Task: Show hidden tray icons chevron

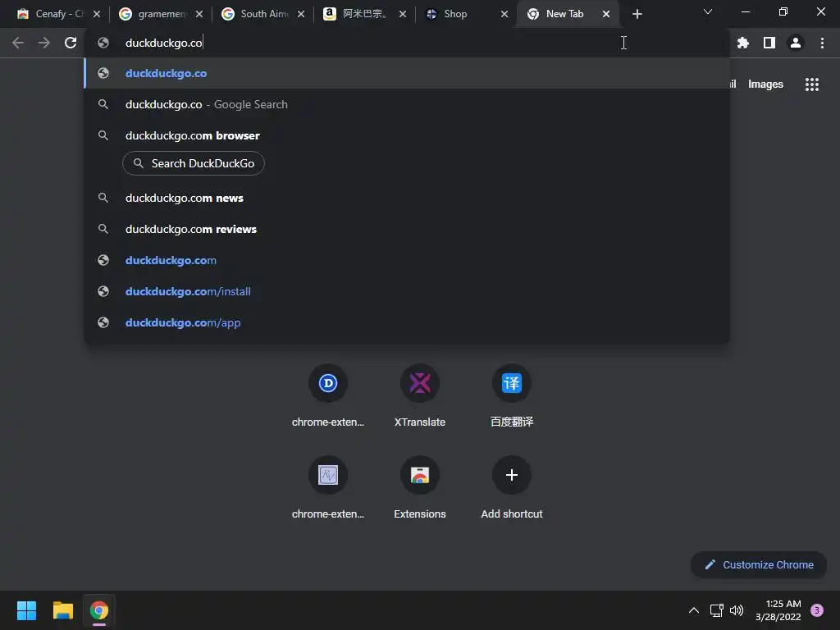Action: [x=694, y=610]
